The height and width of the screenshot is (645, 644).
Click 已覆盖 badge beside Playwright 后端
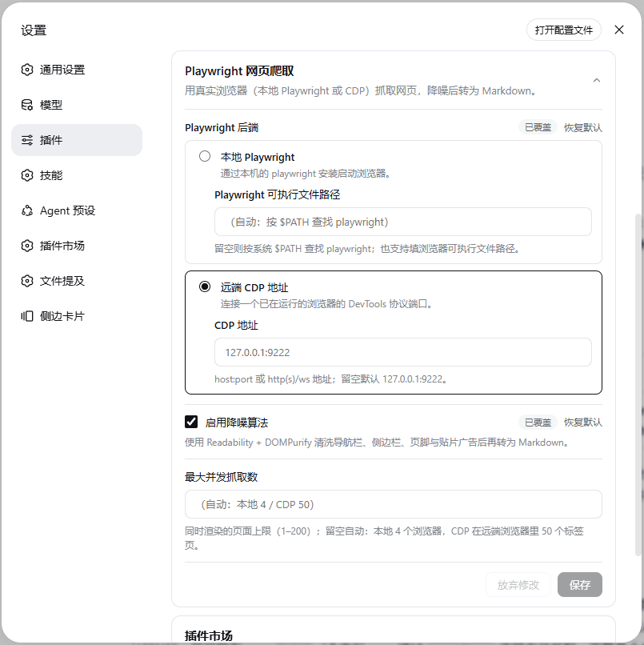(x=538, y=127)
